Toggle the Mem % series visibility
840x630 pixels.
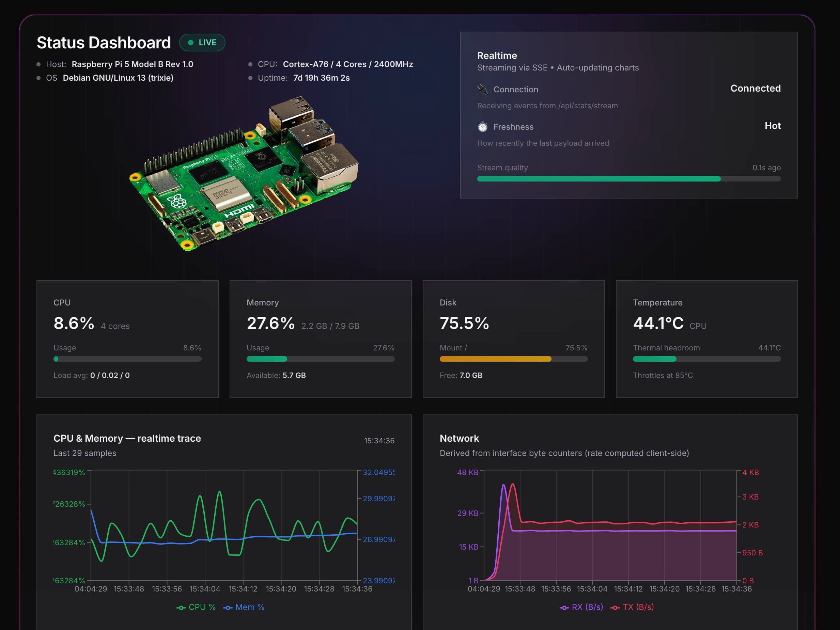coord(244,607)
